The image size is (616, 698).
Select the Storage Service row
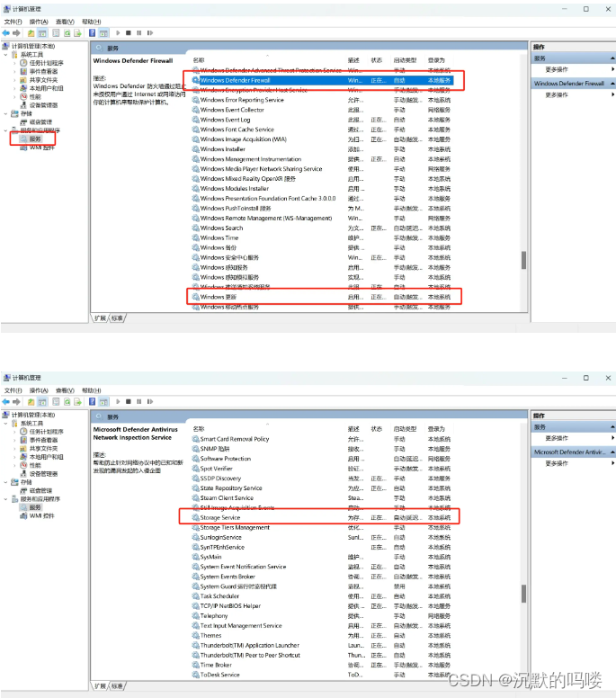(322, 518)
